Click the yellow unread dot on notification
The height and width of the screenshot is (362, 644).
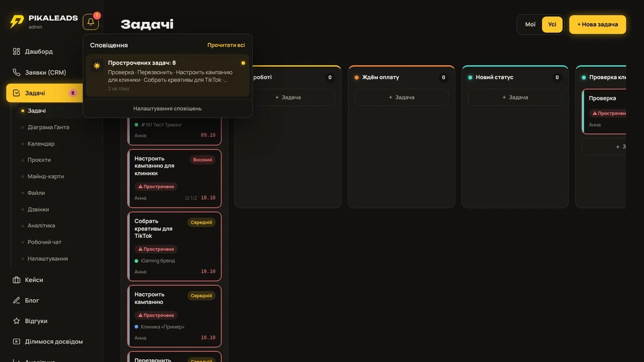click(x=243, y=63)
